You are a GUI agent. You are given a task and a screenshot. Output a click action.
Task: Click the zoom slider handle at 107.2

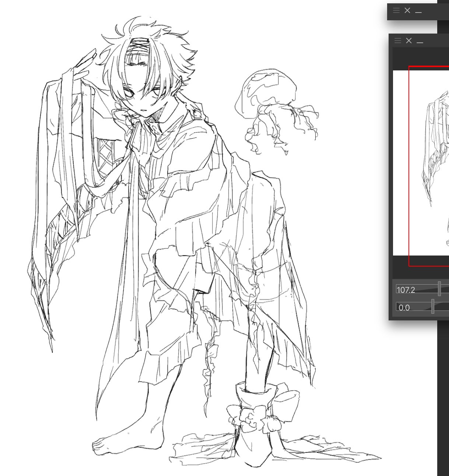(439, 289)
